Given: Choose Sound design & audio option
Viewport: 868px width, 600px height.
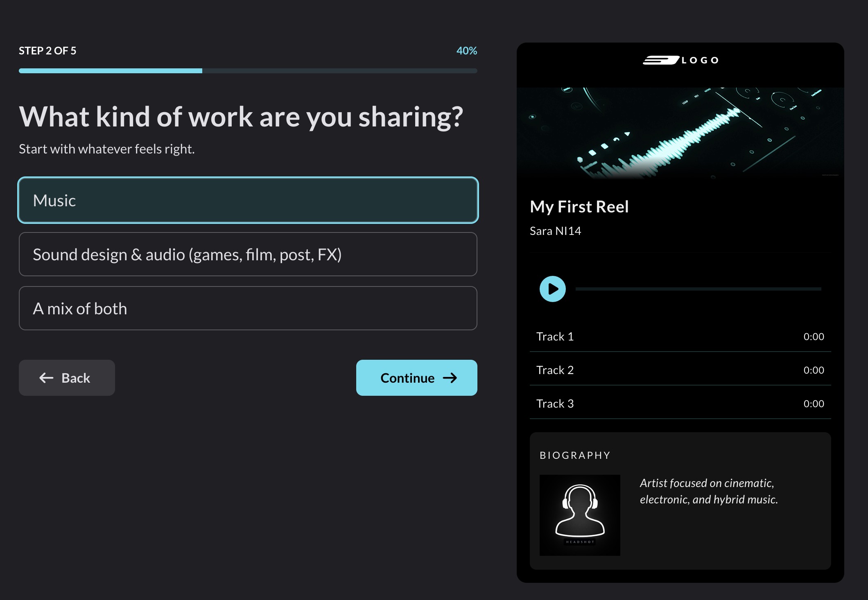Looking at the screenshot, I should (x=248, y=255).
